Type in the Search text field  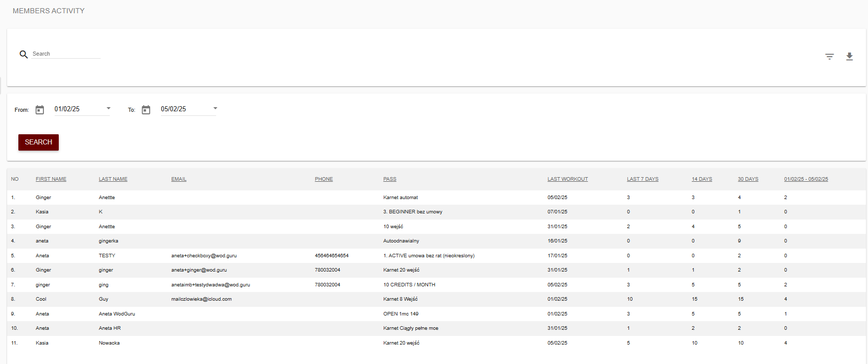66,54
